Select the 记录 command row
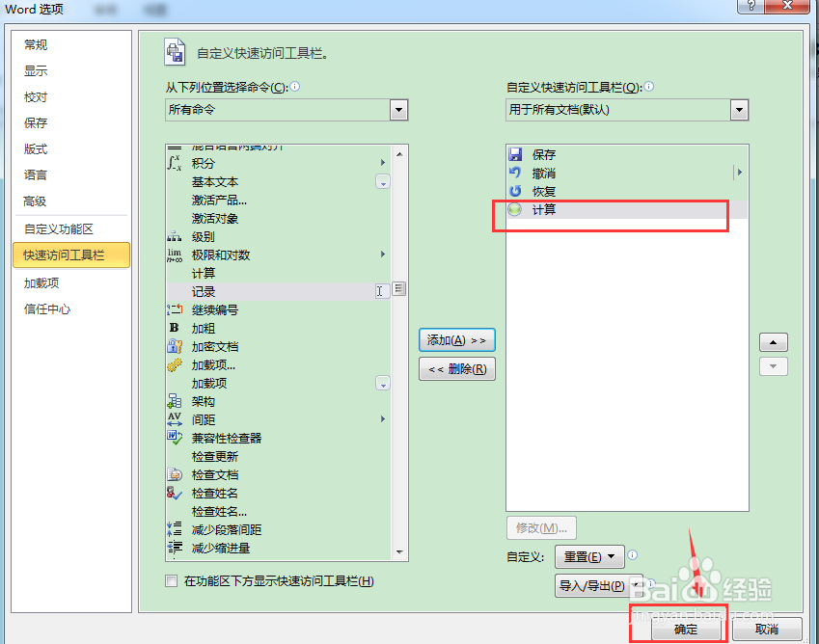This screenshot has height=644, width=819. [279, 291]
